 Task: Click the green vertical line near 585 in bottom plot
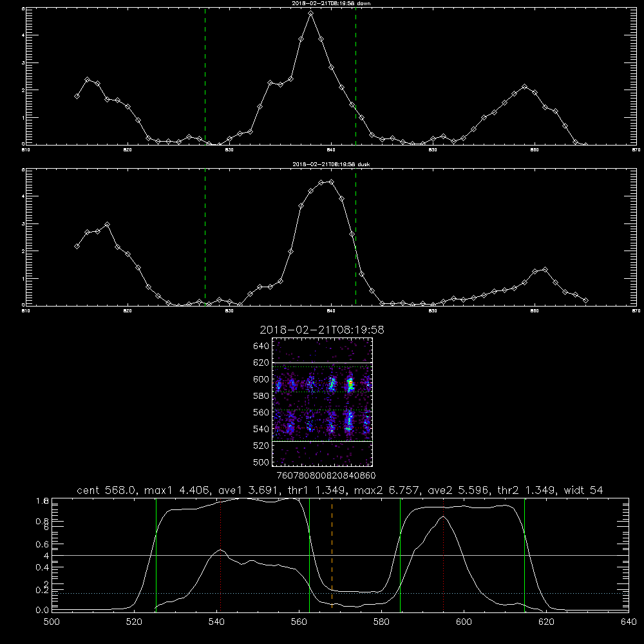[400, 554]
